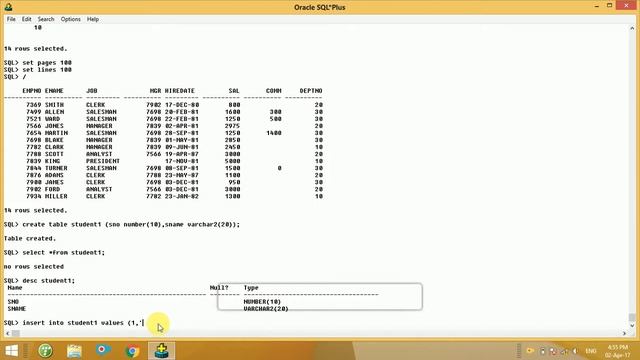Open the Search menu
The height and width of the screenshot is (360, 640).
click(x=46, y=19)
